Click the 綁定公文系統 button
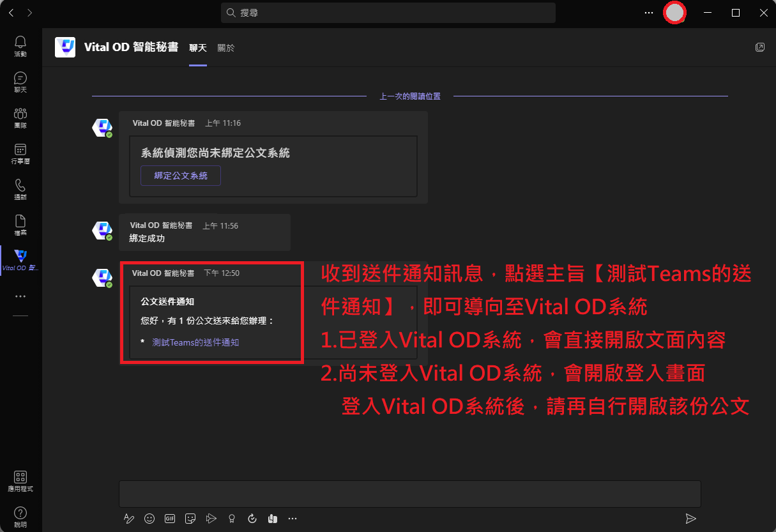The height and width of the screenshot is (532, 776). [x=181, y=176]
